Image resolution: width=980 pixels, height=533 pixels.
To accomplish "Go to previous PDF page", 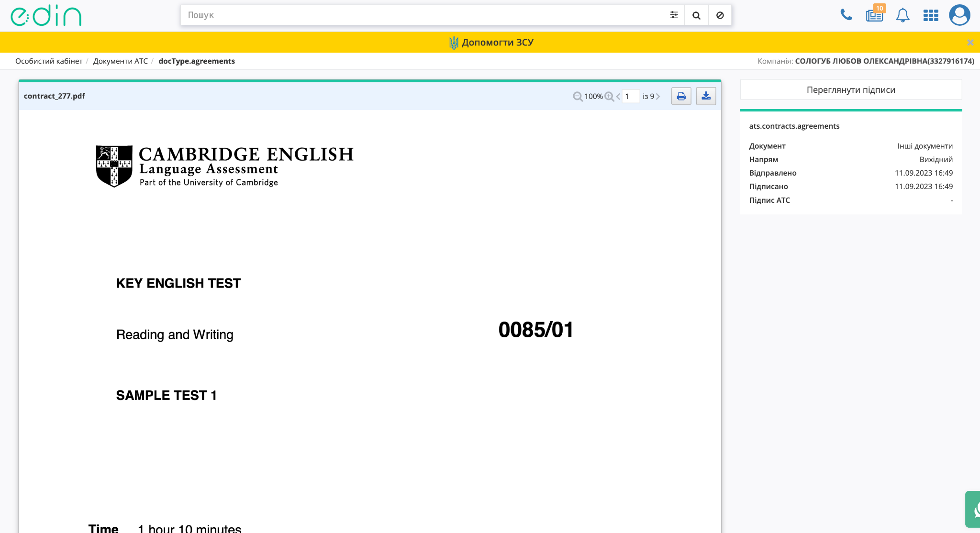I will click(x=618, y=96).
